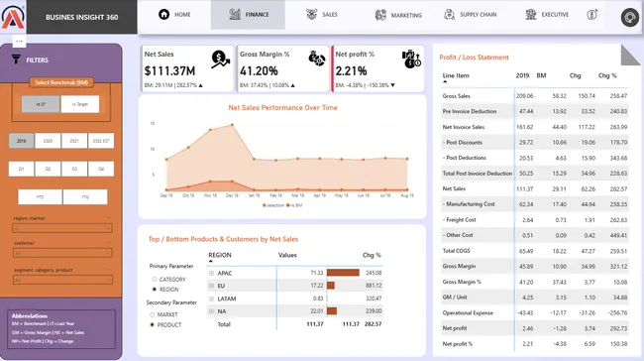Click the Sales handshake icon
Image resolution: width=644 pixels, height=361 pixels.
(x=311, y=15)
